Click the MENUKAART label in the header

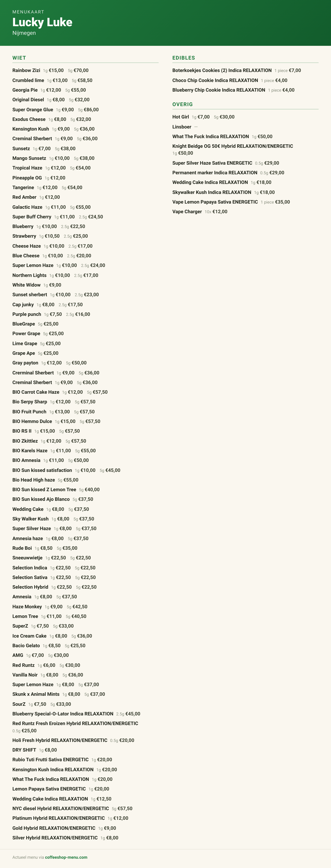[28, 12]
